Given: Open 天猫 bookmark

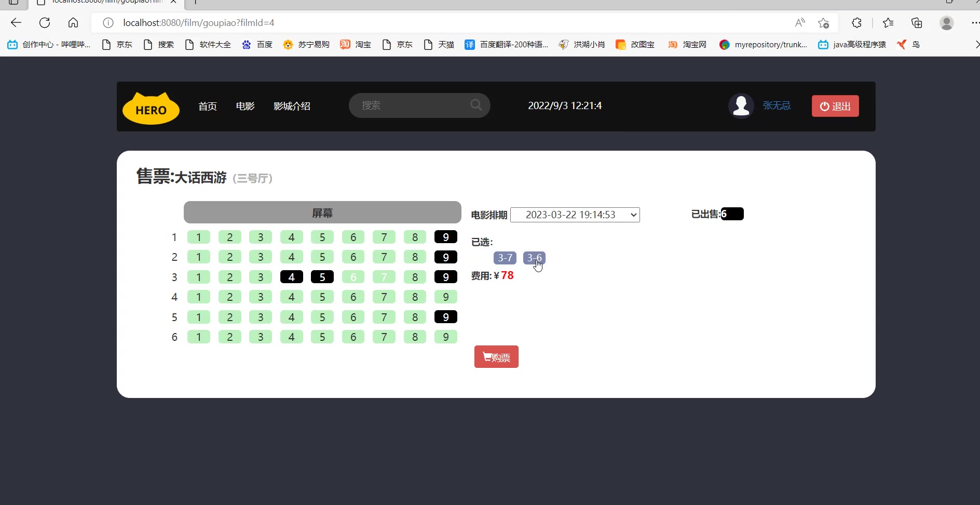Looking at the screenshot, I should point(439,45).
